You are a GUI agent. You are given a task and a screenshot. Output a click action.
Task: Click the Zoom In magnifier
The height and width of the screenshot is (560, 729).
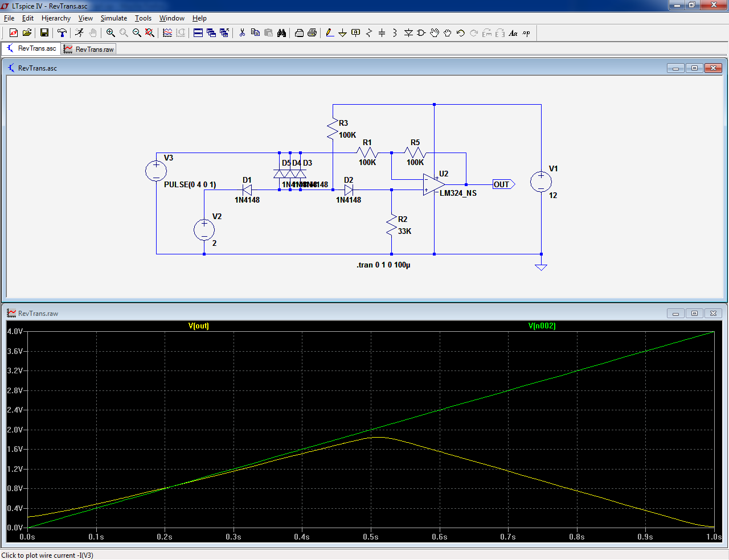point(110,33)
